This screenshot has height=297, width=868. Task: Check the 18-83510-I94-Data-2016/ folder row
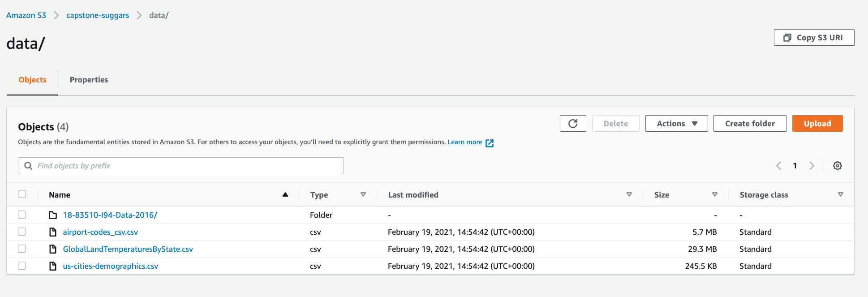pos(22,215)
